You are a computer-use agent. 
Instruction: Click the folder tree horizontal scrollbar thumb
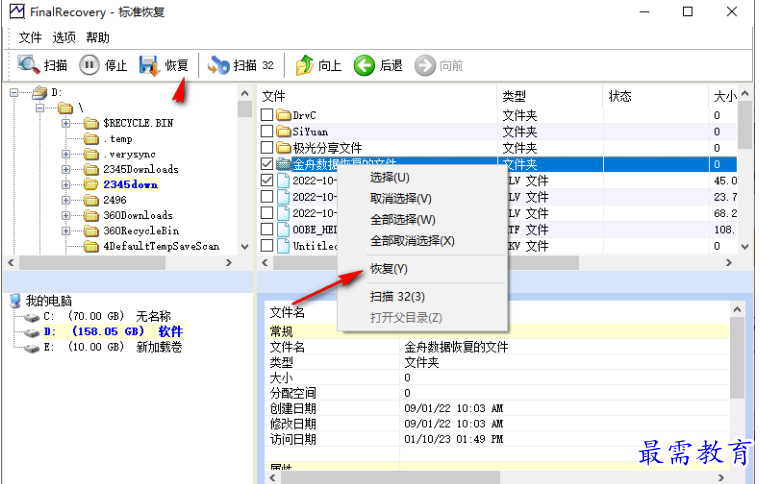point(92,263)
